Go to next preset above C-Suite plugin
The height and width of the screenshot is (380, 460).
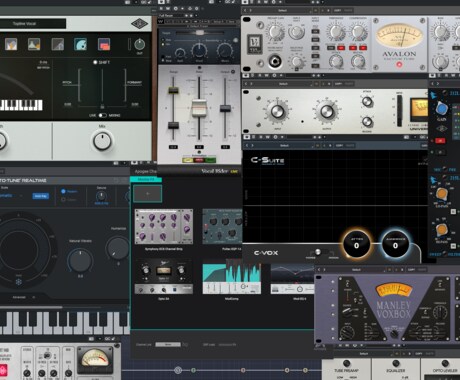click(252, 145)
